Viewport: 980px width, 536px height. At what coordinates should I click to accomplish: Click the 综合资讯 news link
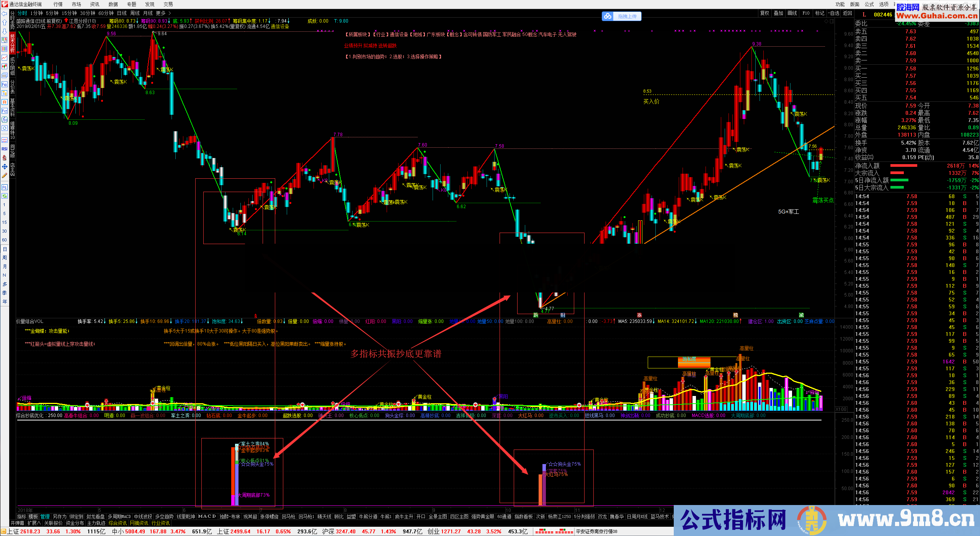tap(118, 523)
